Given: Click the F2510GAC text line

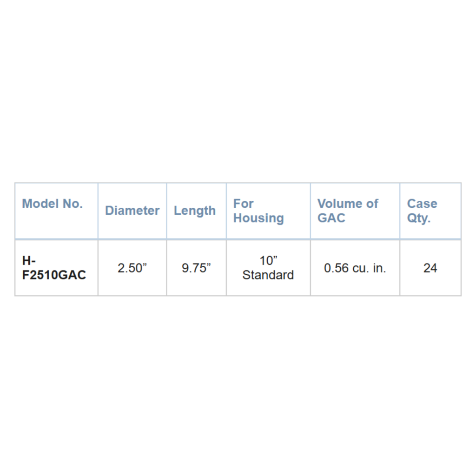Looking at the screenshot, I should coord(54,275).
